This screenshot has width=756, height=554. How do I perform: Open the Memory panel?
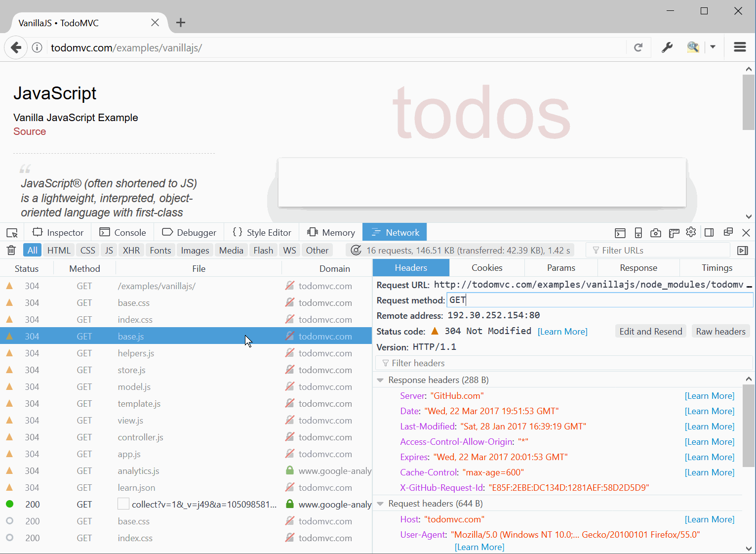pos(331,233)
